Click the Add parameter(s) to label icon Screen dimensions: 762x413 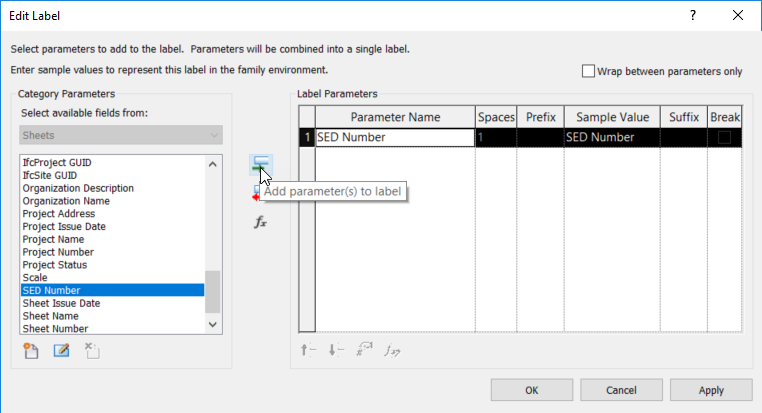261,164
